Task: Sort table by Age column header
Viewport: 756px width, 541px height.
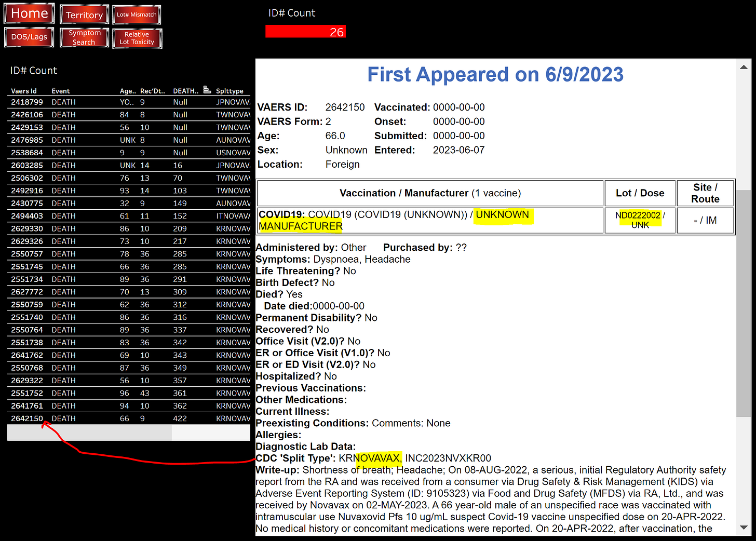Action: 128,91
